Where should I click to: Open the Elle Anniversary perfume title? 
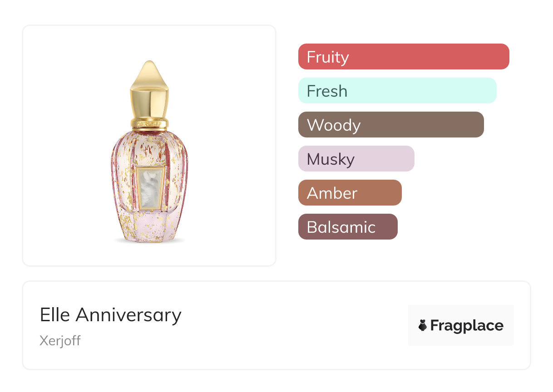point(110,314)
